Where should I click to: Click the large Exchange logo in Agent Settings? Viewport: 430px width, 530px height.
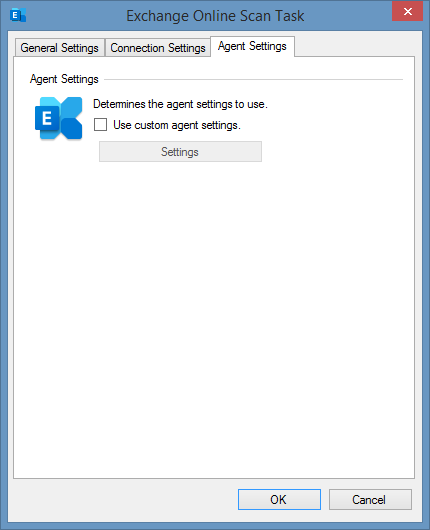click(x=58, y=118)
